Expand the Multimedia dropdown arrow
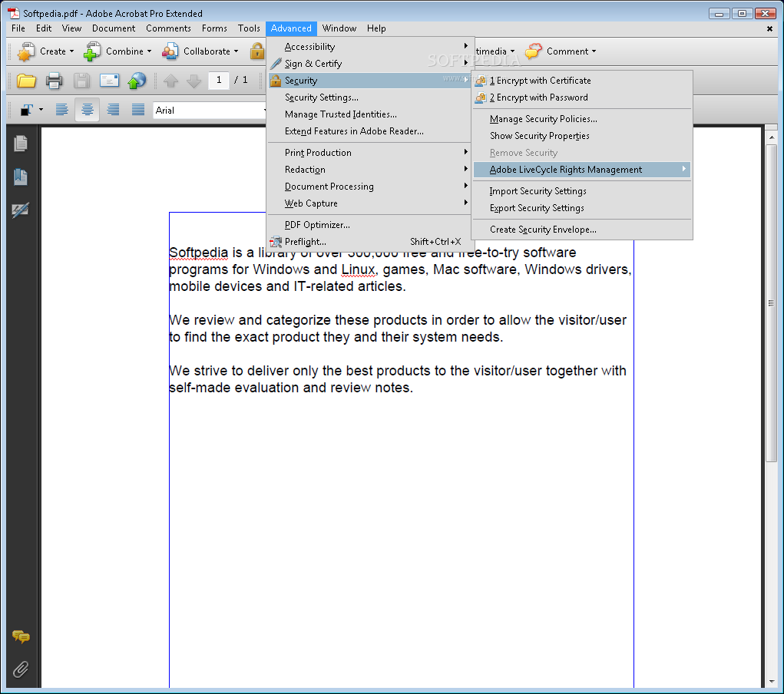The width and height of the screenshot is (784, 694). click(x=512, y=51)
